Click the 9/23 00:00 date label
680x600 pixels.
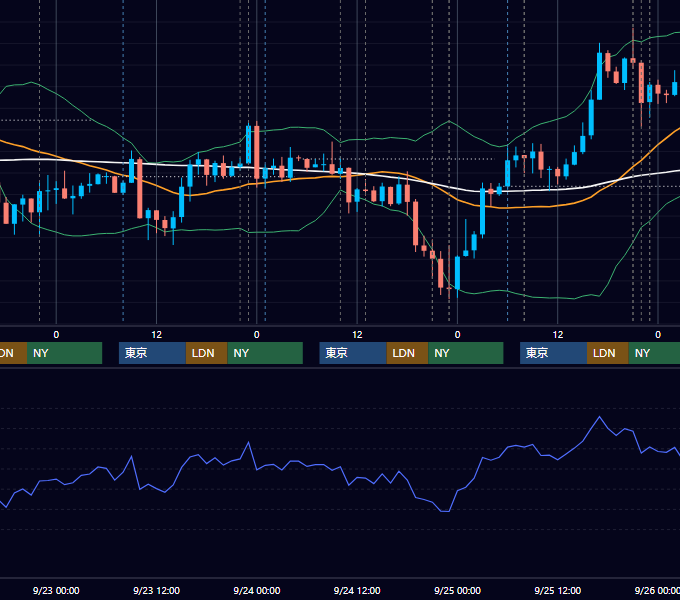click(x=56, y=590)
